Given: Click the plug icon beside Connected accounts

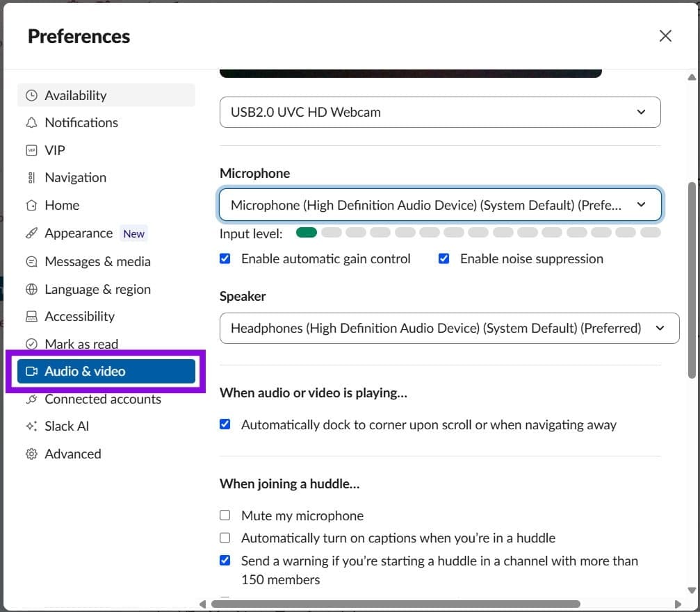Looking at the screenshot, I should (31, 399).
